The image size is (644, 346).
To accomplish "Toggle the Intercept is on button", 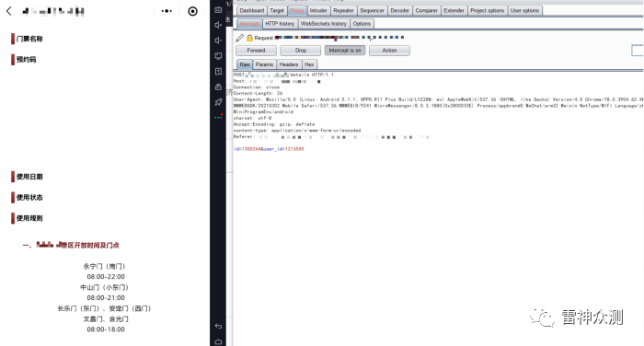I will 345,51.
